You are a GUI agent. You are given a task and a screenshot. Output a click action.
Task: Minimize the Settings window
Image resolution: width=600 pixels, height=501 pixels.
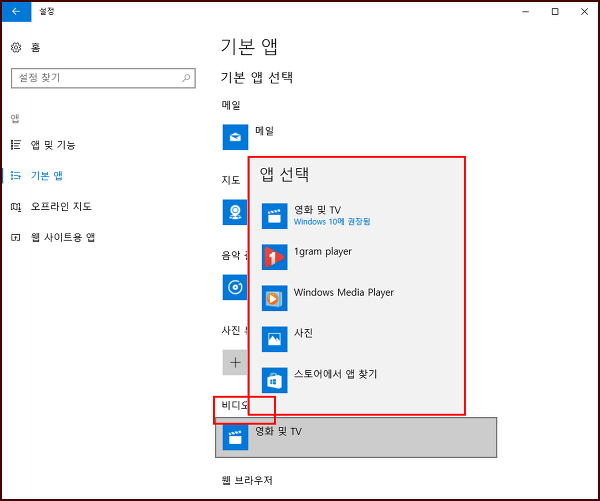coord(526,11)
